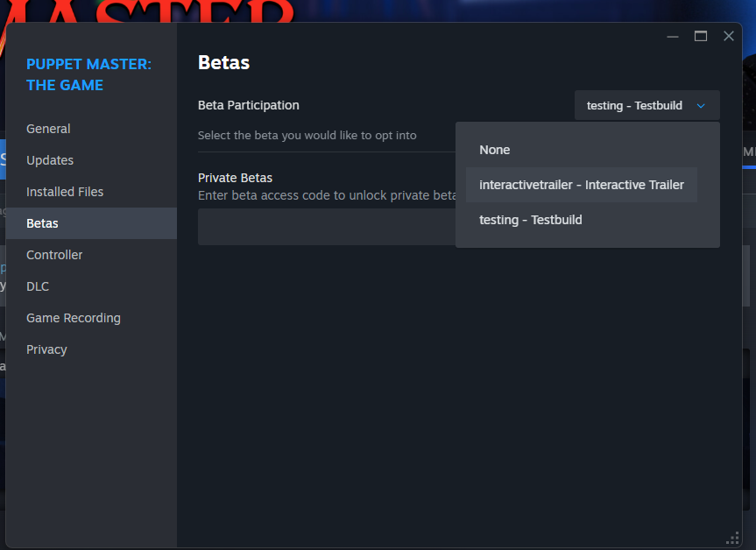Click the Puppet Master: The Game title
The image size is (756, 550).
click(88, 74)
